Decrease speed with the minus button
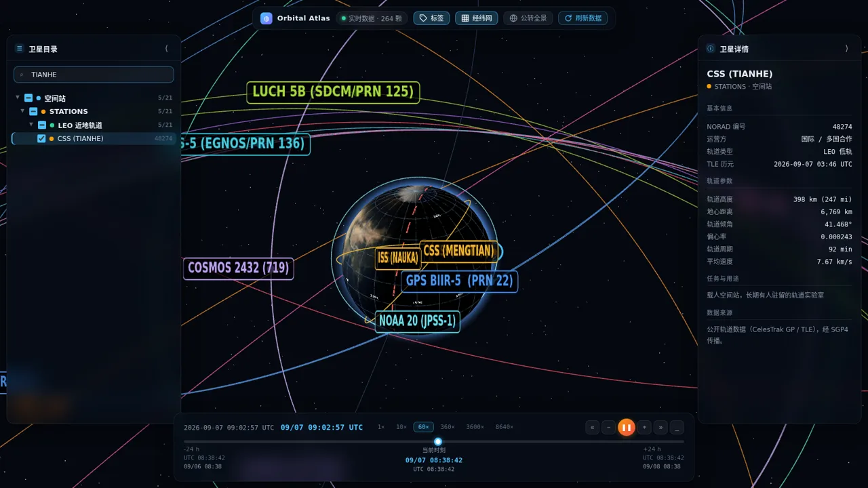 608,427
